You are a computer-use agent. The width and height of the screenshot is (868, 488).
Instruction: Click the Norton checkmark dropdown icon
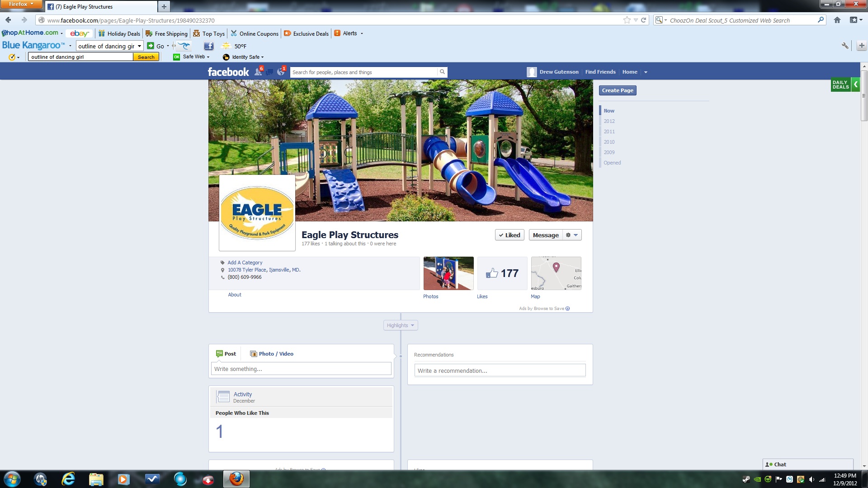[14, 57]
